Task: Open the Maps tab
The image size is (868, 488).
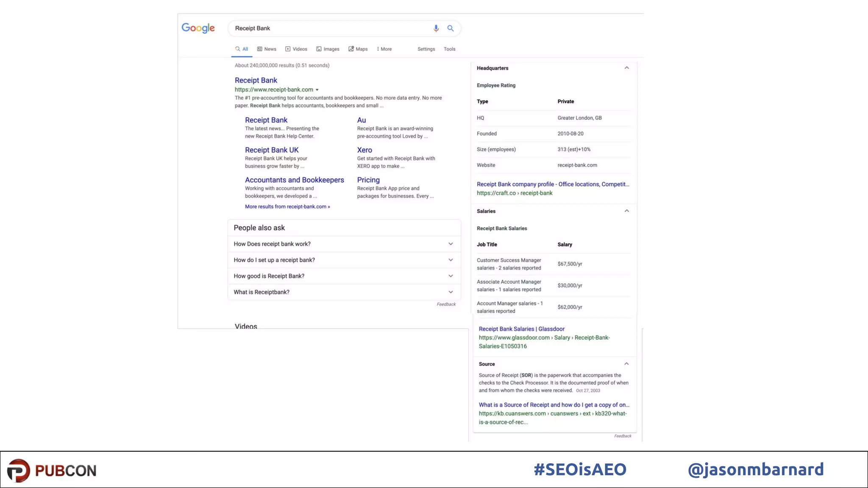Action: [358, 49]
